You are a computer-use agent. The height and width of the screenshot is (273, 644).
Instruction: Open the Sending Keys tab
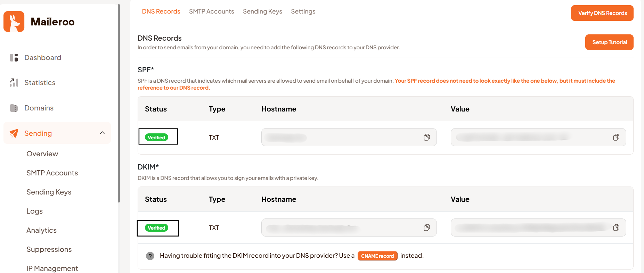pos(262,11)
